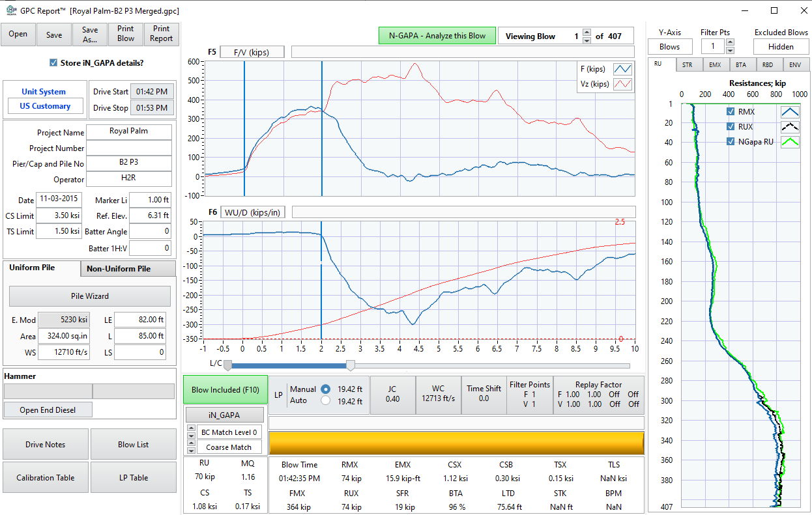
Task: Click the RUX black line style icon
Action: tap(790, 126)
